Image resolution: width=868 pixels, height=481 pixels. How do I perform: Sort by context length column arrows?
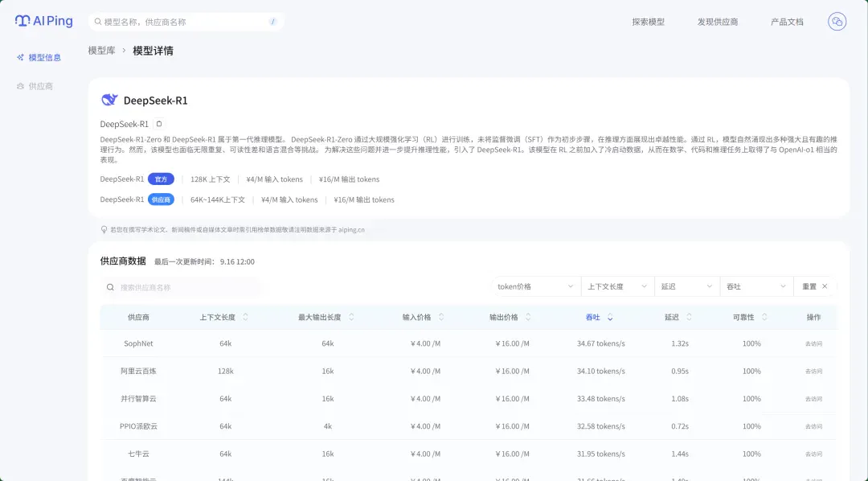(245, 317)
